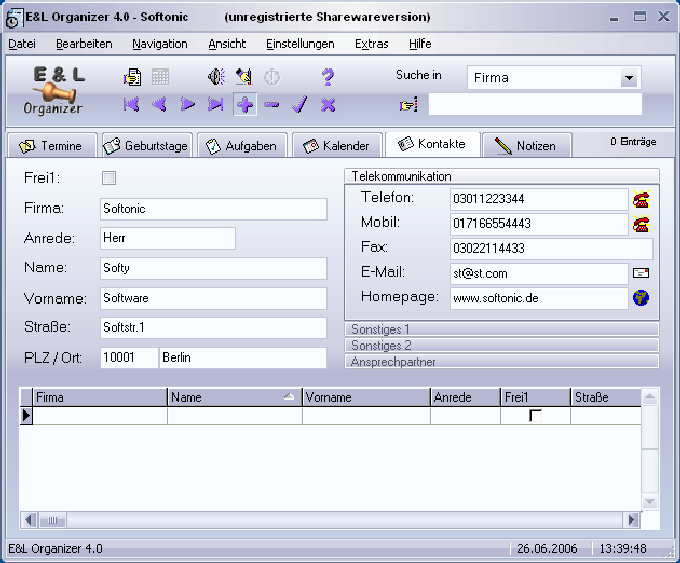
Task: Sort grid by Straße column header
Action: click(x=606, y=397)
